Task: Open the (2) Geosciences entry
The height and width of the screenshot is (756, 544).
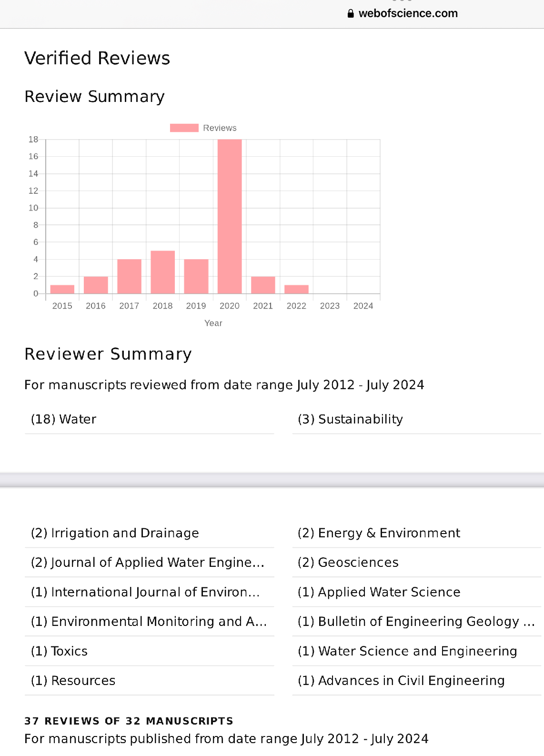Action: [x=417, y=563]
